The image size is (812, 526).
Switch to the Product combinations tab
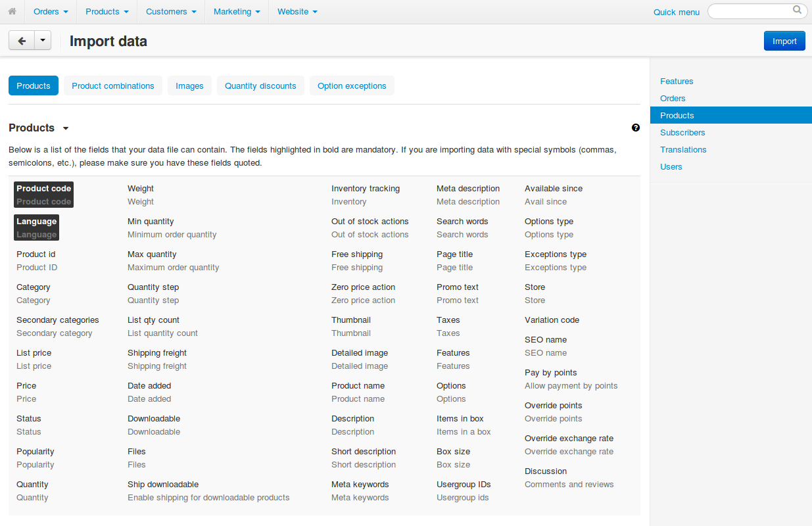coord(113,85)
